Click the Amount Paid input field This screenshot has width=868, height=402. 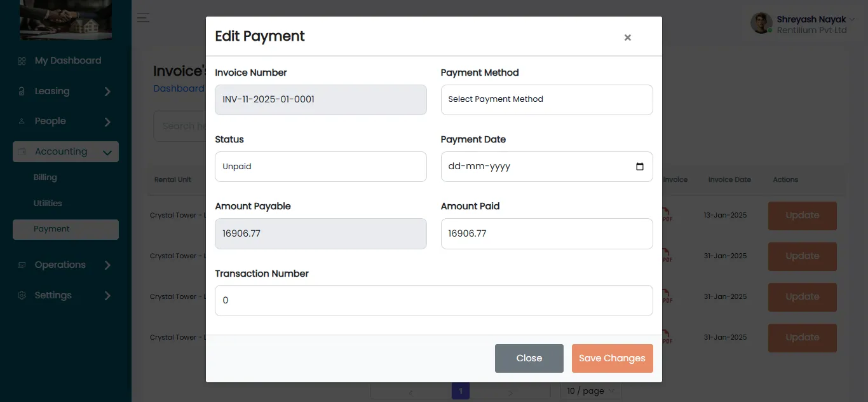[546, 233]
